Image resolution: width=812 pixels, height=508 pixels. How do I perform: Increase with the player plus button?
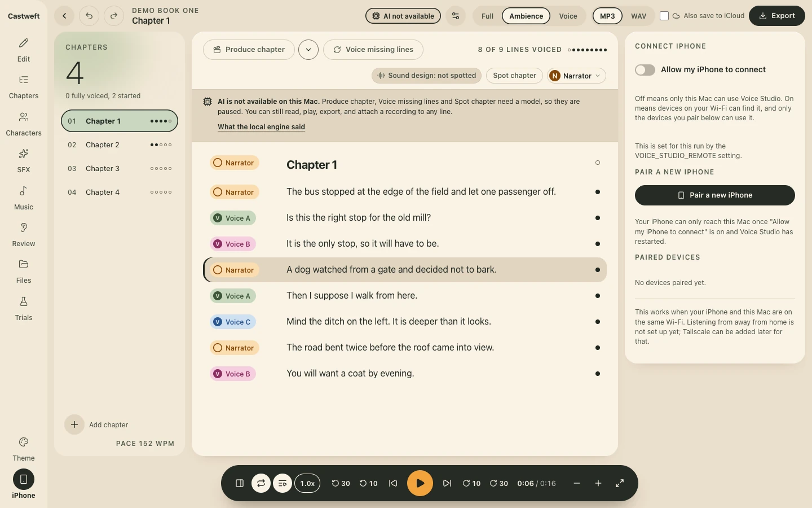click(598, 483)
